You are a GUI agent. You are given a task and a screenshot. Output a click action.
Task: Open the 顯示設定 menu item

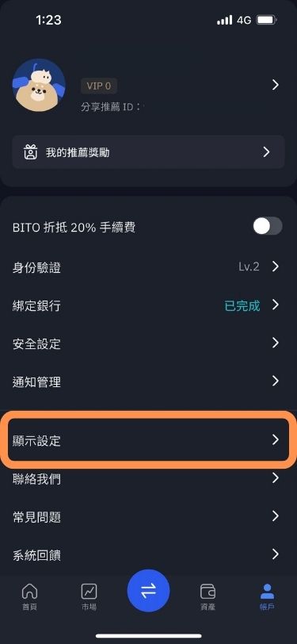(x=149, y=440)
